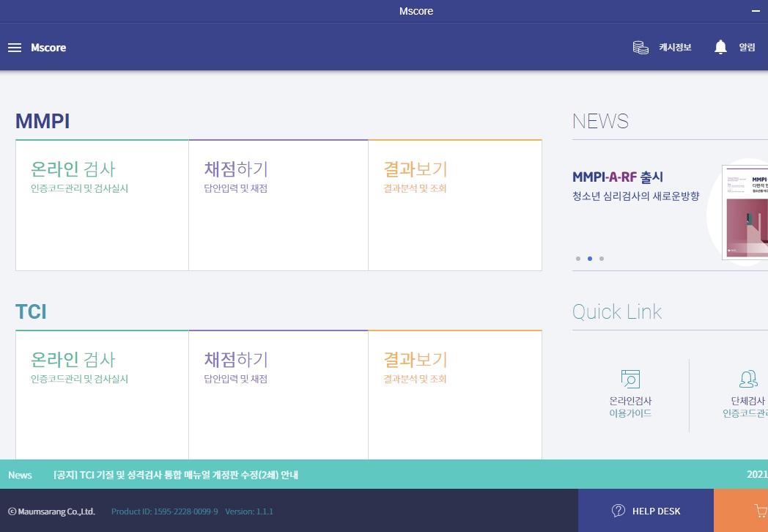Viewport: 768px width, 532px height.
Task: Click the MMPI-A-RF book cover thumbnail
Action: [x=745, y=212]
